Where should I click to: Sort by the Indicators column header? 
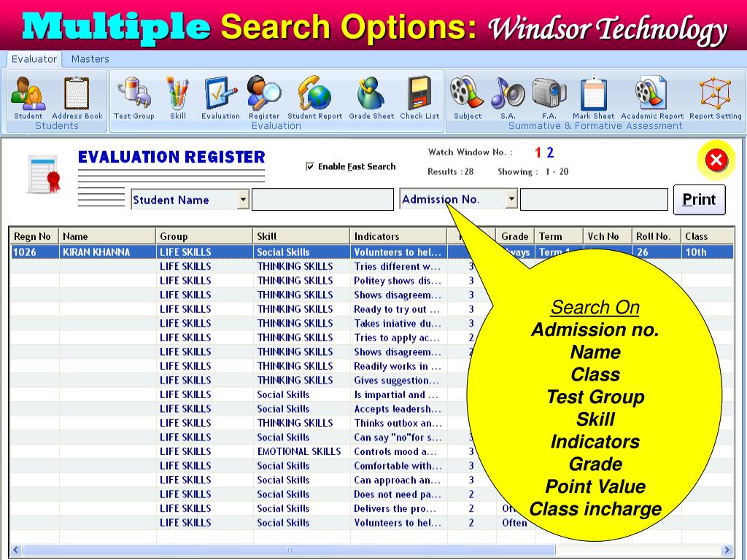[x=398, y=236]
